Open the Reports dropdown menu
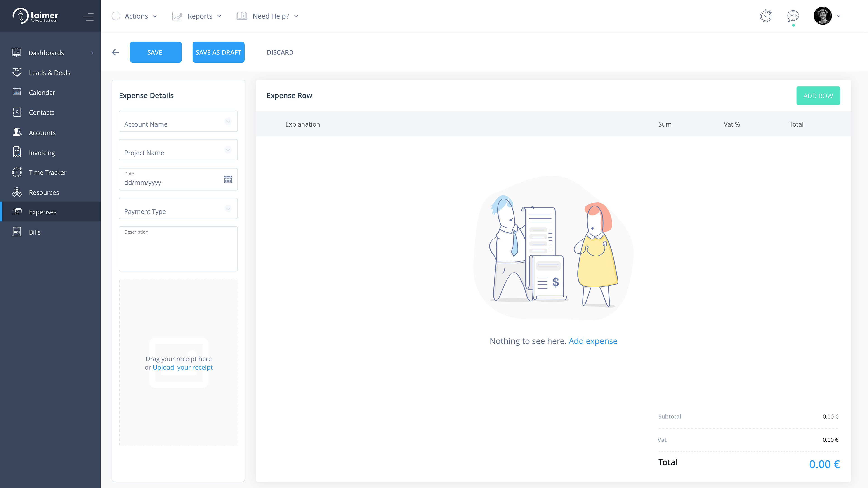 (197, 16)
